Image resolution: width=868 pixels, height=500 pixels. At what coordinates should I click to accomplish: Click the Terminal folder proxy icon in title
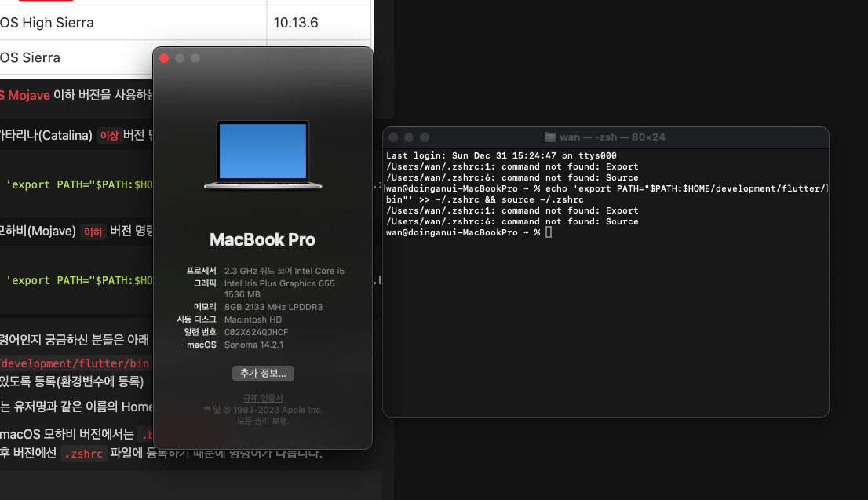[x=549, y=137]
